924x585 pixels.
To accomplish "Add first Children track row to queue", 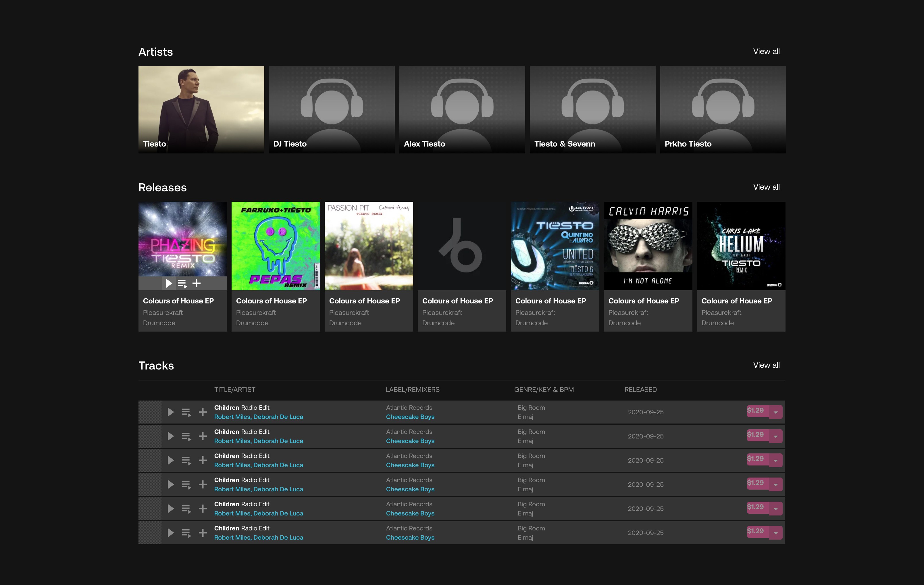I will [x=186, y=412].
